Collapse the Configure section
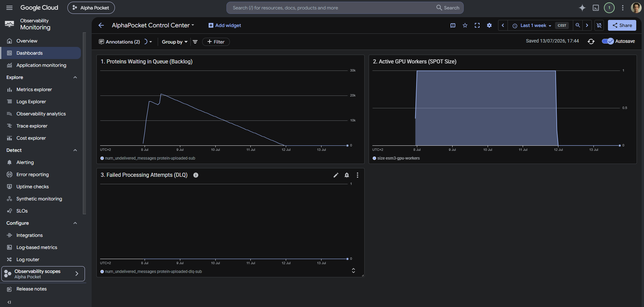Viewport: 644px width, 307px height. click(75, 223)
